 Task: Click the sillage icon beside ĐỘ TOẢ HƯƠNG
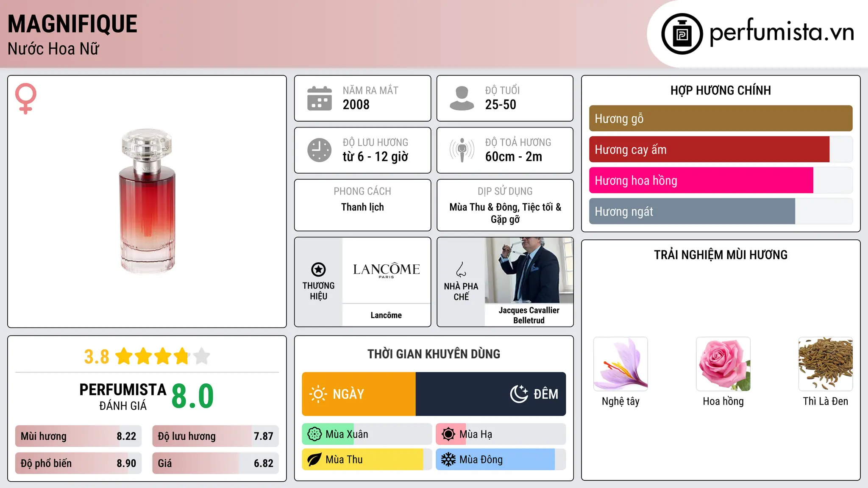pyautogui.click(x=462, y=150)
